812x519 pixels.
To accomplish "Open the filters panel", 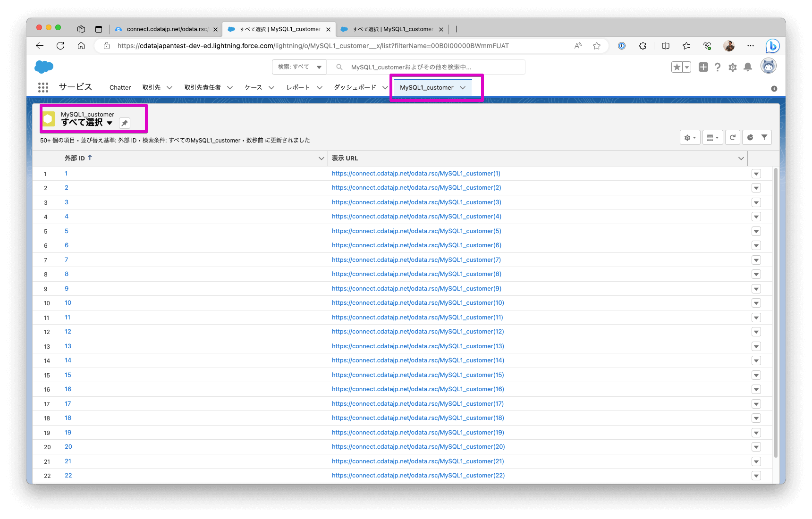I will pyautogui.click(x=764, y=137).
